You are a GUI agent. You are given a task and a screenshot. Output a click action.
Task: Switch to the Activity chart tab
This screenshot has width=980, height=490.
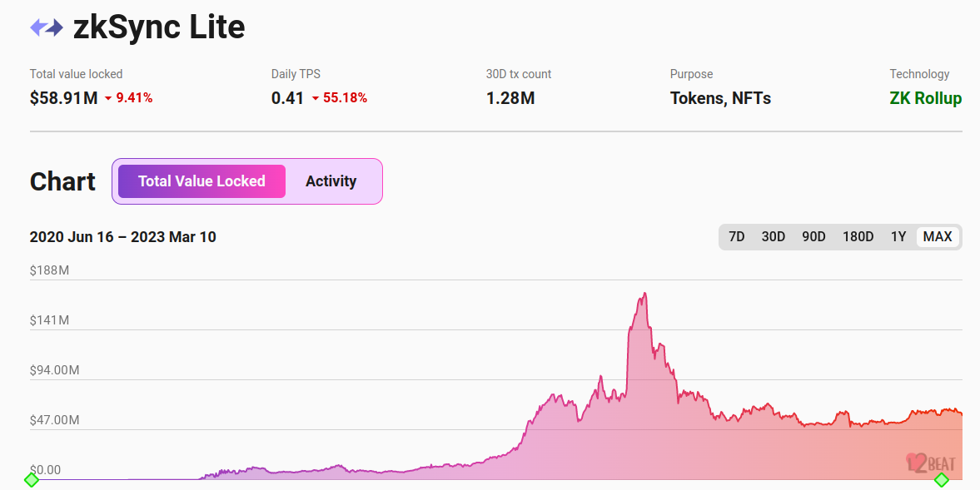[x=331, y=181]
